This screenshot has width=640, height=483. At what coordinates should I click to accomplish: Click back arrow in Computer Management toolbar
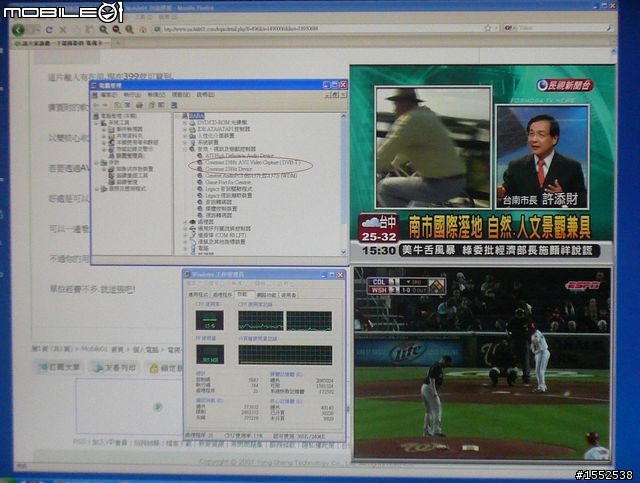96,105
